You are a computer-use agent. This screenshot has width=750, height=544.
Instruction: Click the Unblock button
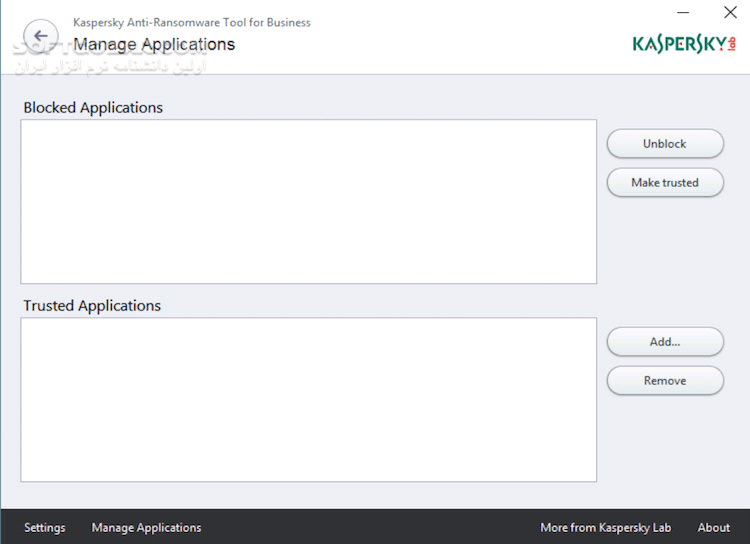[x=665, y=144]
